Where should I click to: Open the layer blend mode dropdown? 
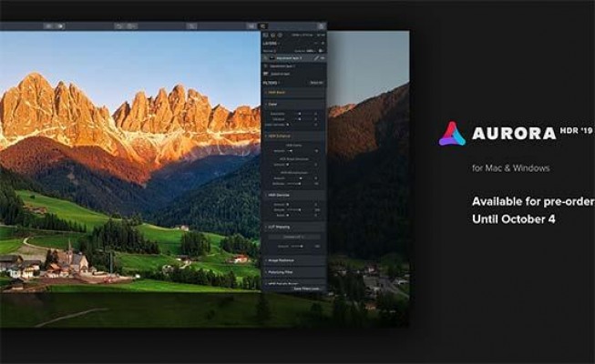[x=271, y=51]
